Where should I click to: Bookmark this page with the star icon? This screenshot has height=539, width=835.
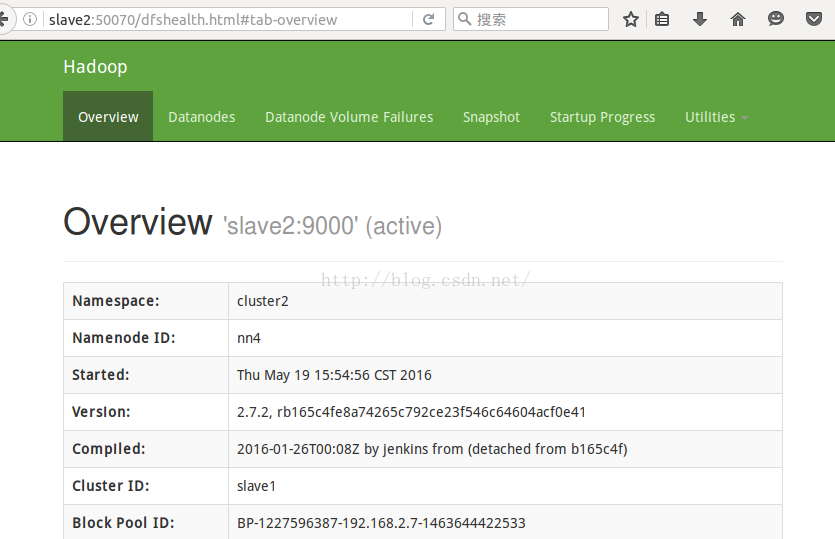point(631,20)
